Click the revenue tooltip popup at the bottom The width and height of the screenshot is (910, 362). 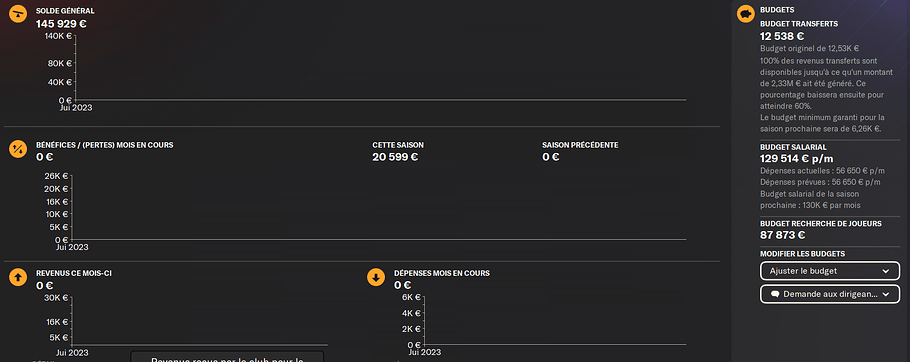pyautogui.click(x=227, y=356)
